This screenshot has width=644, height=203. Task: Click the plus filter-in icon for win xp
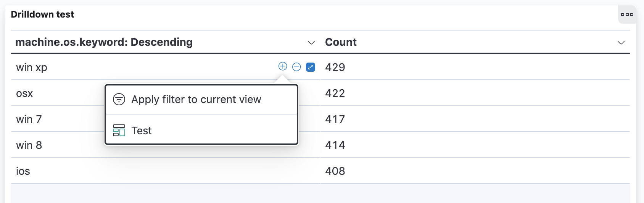point(283,66)
